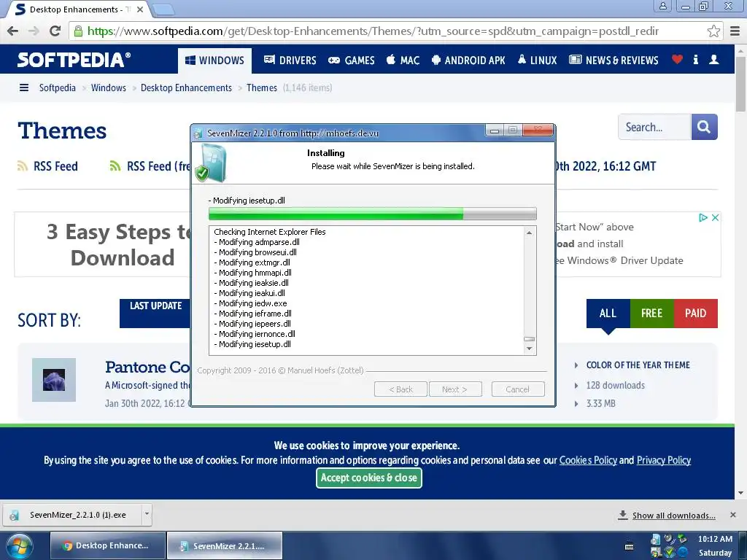Open the AdChoices triangle icon
The width and height of the screenshot is (747, 560).
[703, 217]
